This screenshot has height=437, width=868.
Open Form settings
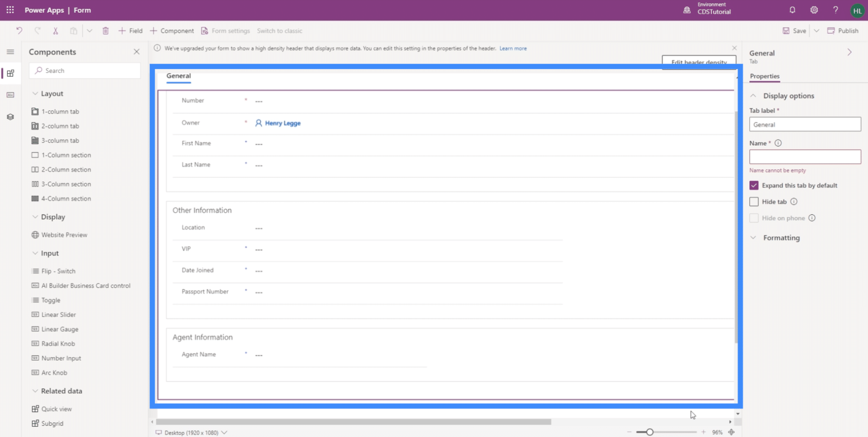click(225, 31)
